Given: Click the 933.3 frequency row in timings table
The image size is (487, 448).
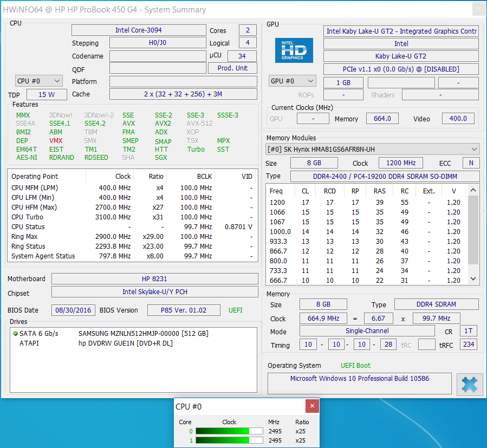Looking at the screenshot, I should pyautogui.click(x=366, y=242).
